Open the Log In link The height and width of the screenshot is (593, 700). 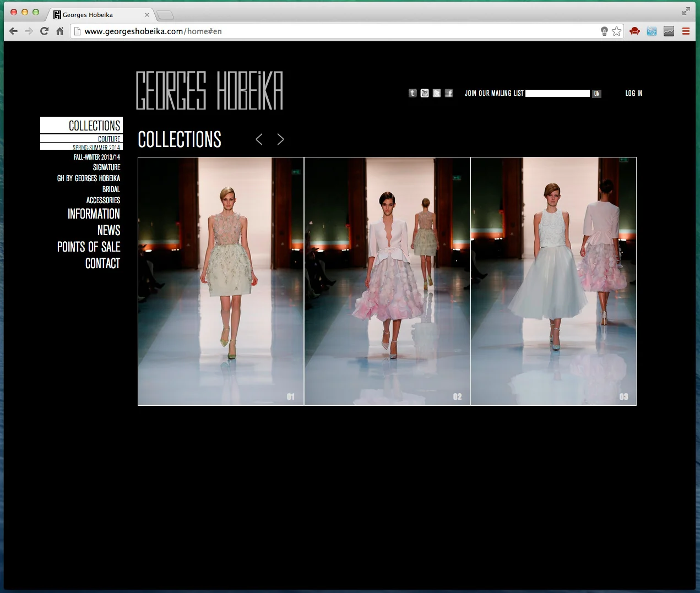tap(634, 94)
